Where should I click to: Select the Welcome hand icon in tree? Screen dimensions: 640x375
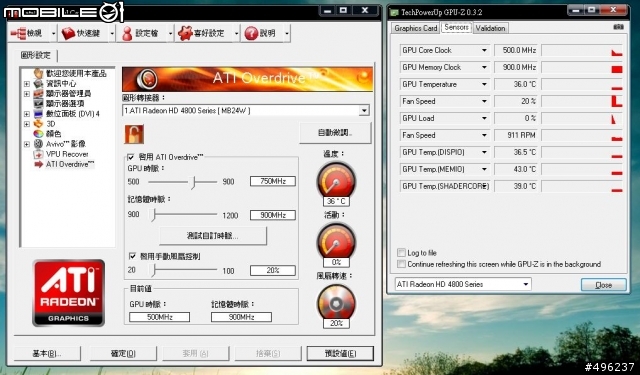tap(38, 73)
